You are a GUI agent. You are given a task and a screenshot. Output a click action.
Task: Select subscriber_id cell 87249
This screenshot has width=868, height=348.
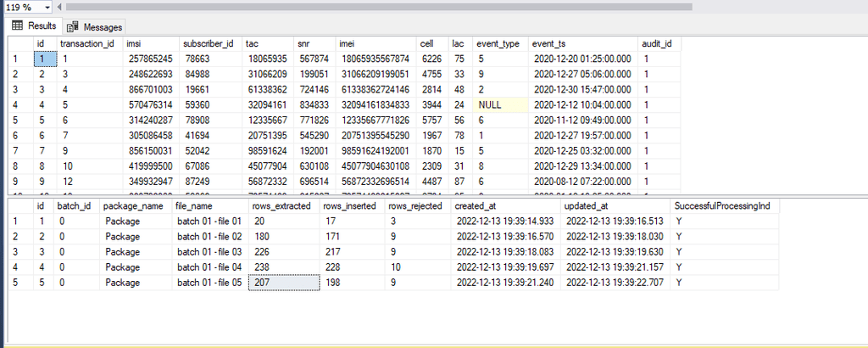pyautogui.click(x=211, y=182)
